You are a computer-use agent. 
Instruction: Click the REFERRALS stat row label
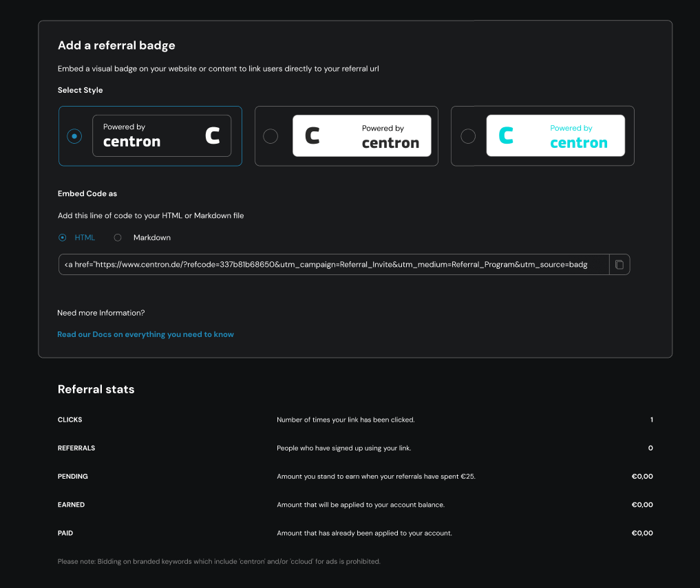[x=76, y=448]
